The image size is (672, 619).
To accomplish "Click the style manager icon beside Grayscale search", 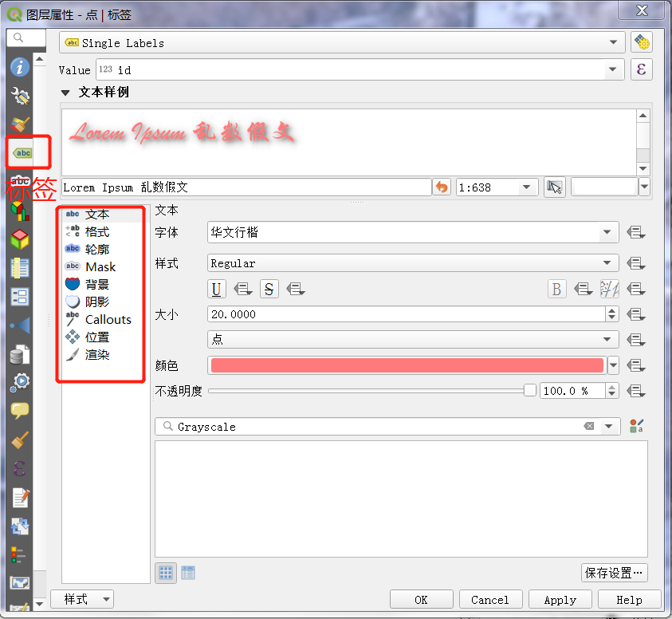I will [x=636, y=427].
